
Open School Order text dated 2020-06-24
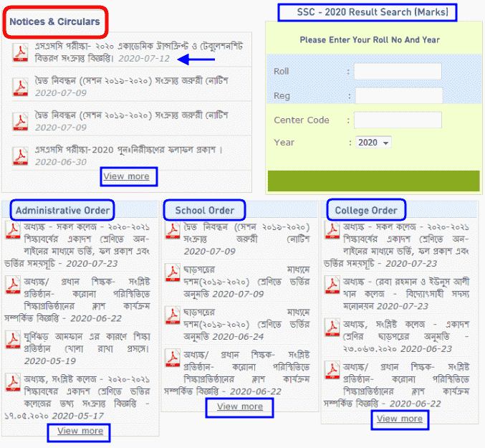[247, 324]
